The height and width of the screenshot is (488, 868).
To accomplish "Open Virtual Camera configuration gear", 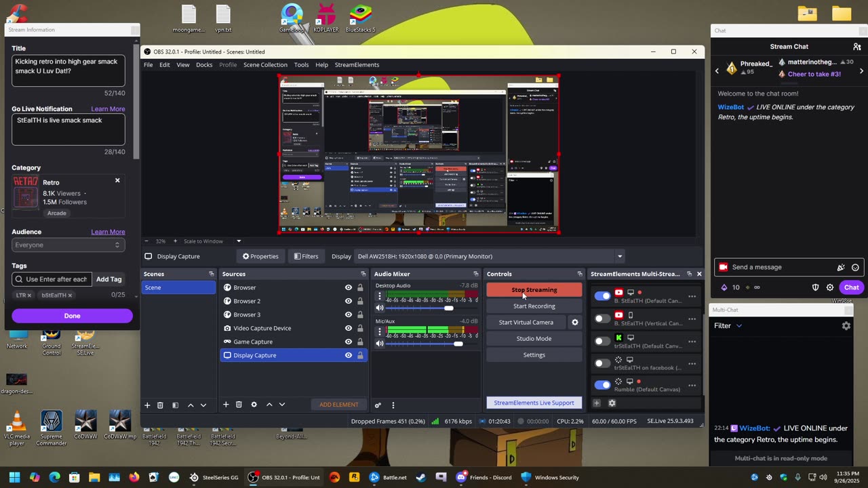I will point(575,323).
